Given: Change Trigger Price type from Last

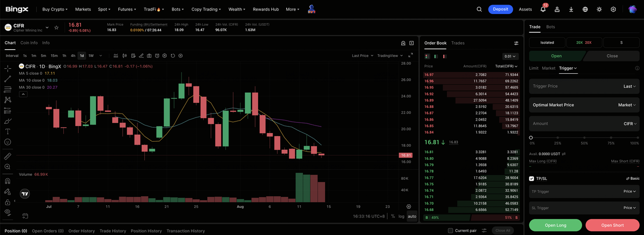Looking at the screenshot, I should point(630,86).
